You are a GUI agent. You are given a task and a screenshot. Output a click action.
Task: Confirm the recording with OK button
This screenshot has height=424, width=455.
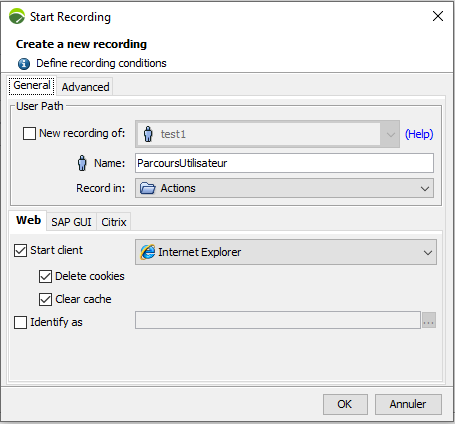(345, 404)
